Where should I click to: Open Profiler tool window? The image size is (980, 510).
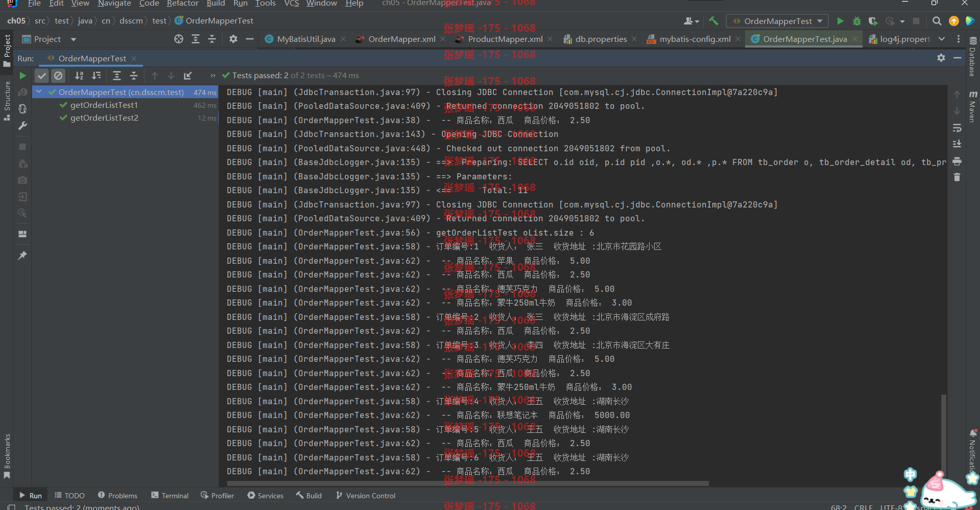(218, 496)
